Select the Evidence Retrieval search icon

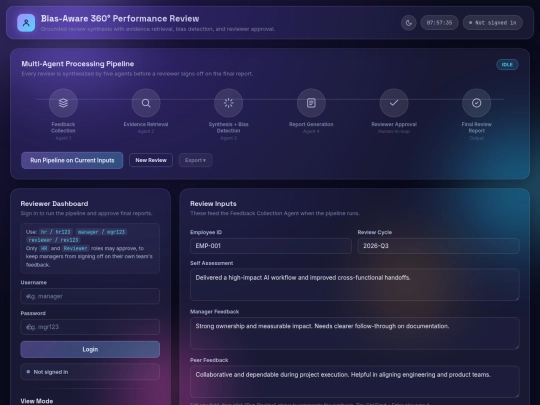coord(146,103)
